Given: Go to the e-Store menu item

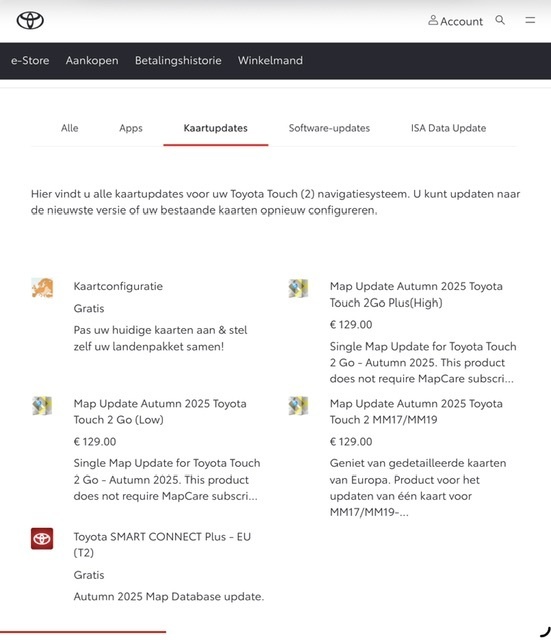Looking at the screenshot, I should [x=30, y=61].
